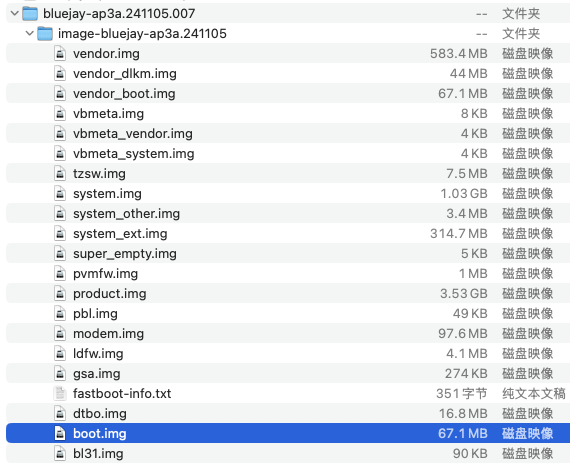Click the bl31.img file name
Image resolution: width=570 pixels, height=465 pixels.
click(98, 453)
